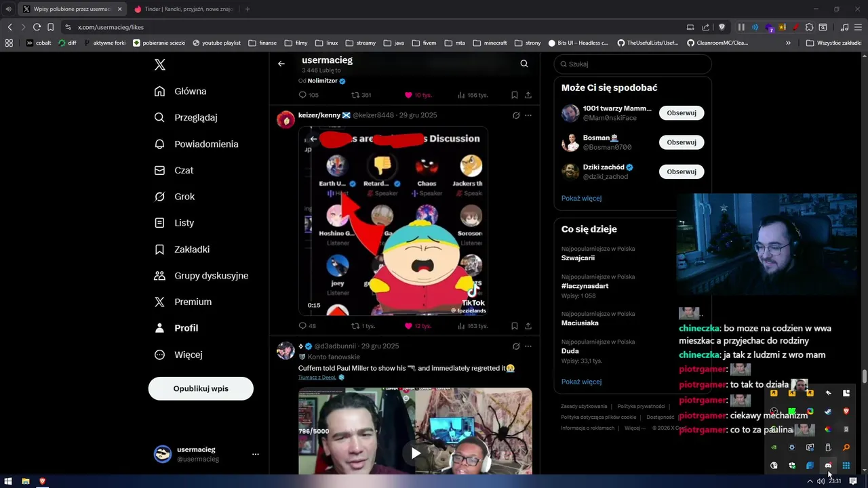868x488 pixels.
Task: Expand the Więcej sidebar menu
Action: click(178, 354)
